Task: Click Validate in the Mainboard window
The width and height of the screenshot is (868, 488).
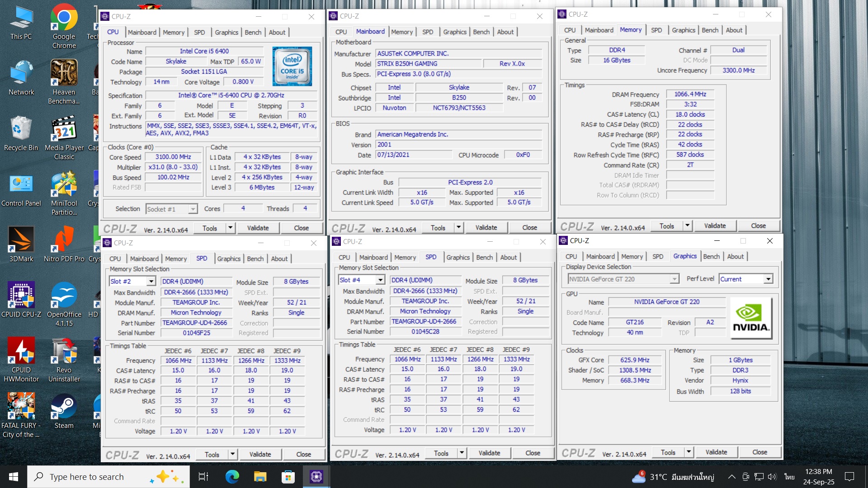Action: pos(486,228)
